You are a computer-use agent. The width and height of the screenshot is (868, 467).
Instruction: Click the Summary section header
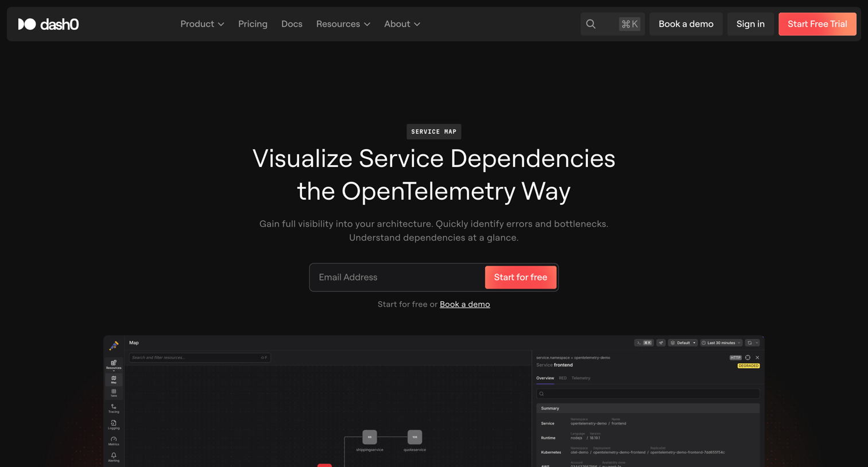648,408
